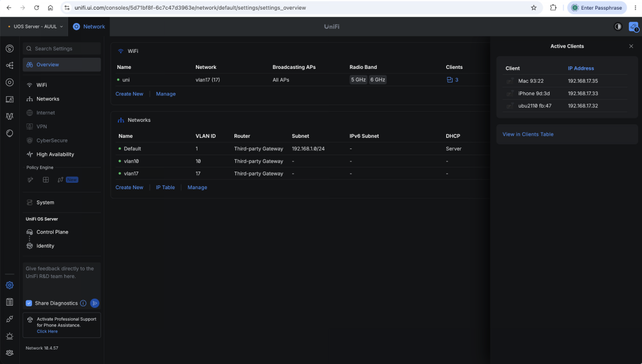Open the System Log list icon
The width and height of the screenshot is (642, 364).
10,302
